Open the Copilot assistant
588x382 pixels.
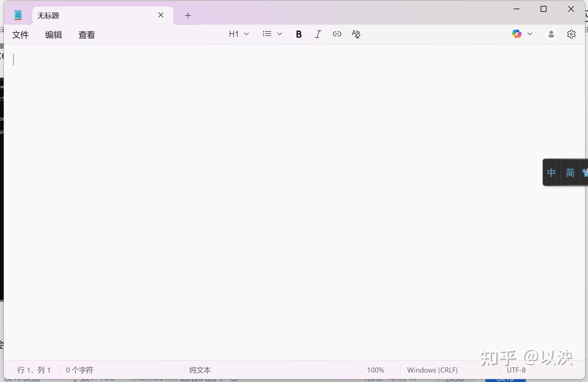pyautogui.click(x=517, y=34)
